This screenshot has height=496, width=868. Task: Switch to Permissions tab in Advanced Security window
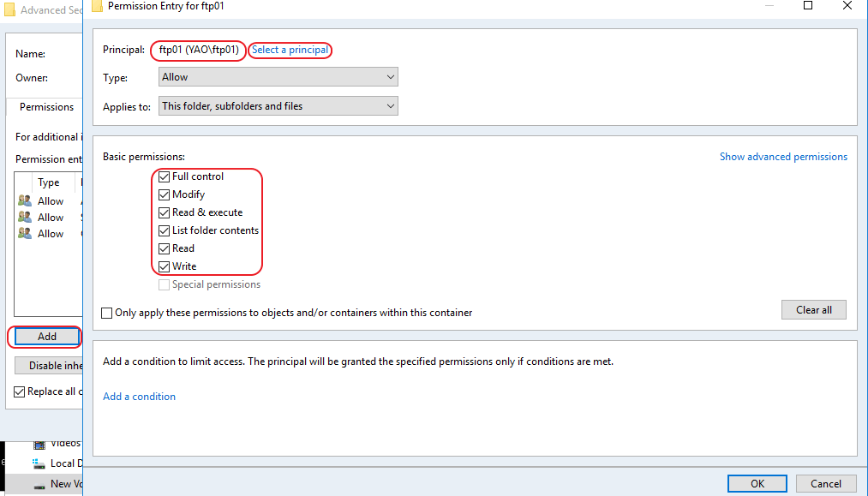pyautogui.click(x=46, y=107)
